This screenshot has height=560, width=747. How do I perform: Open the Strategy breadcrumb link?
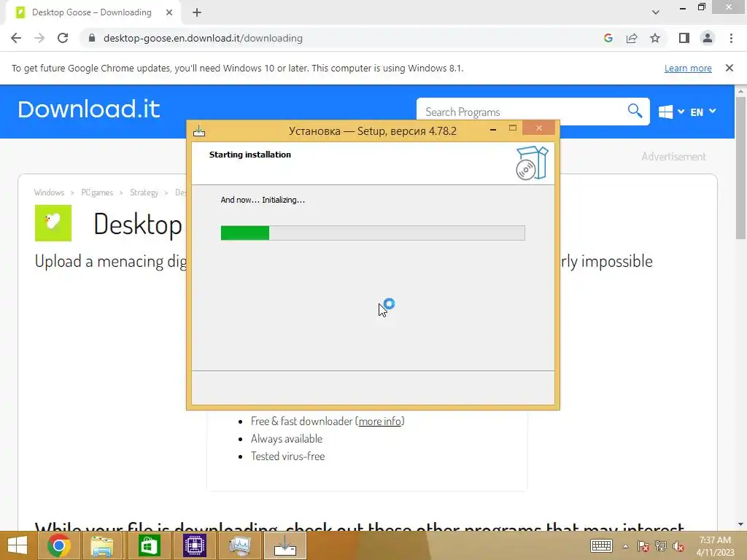click(x=144, y=192)
